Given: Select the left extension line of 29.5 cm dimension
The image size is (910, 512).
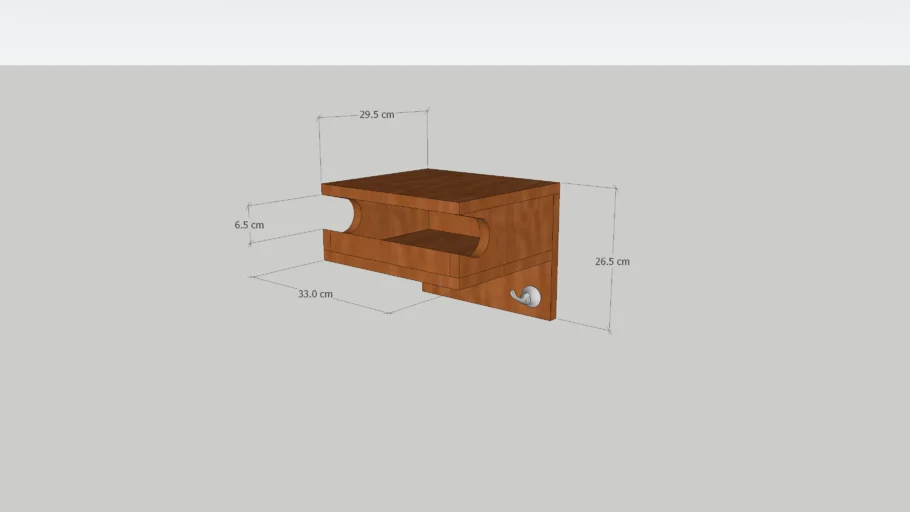Looking at the screenshot, I should pos(320,150).
